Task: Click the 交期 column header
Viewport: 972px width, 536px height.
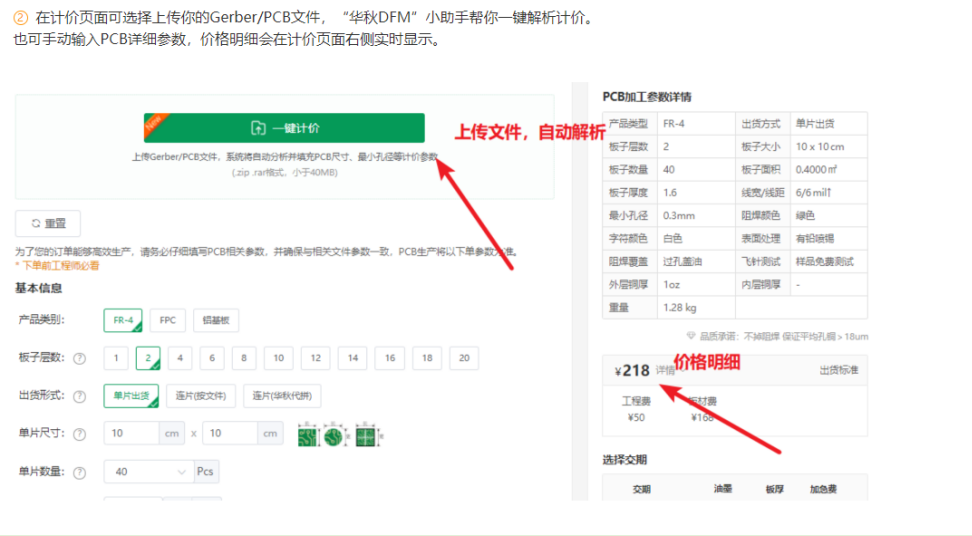Action: (642, 489)
